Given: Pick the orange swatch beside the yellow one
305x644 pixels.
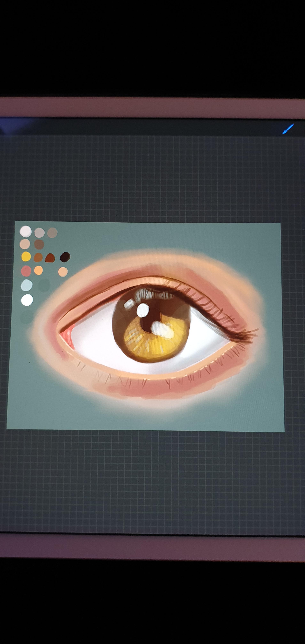Looking at the screenshot, I should point(39,258).
